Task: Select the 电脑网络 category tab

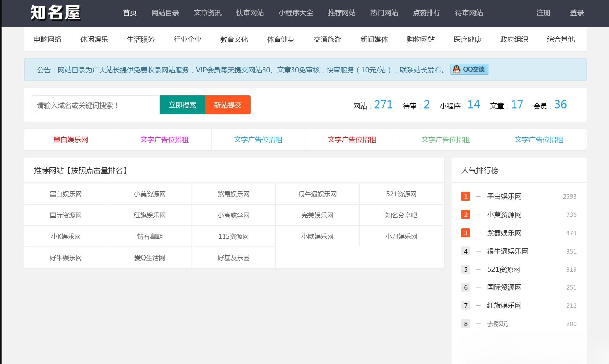Action: (x=47, y=39)
